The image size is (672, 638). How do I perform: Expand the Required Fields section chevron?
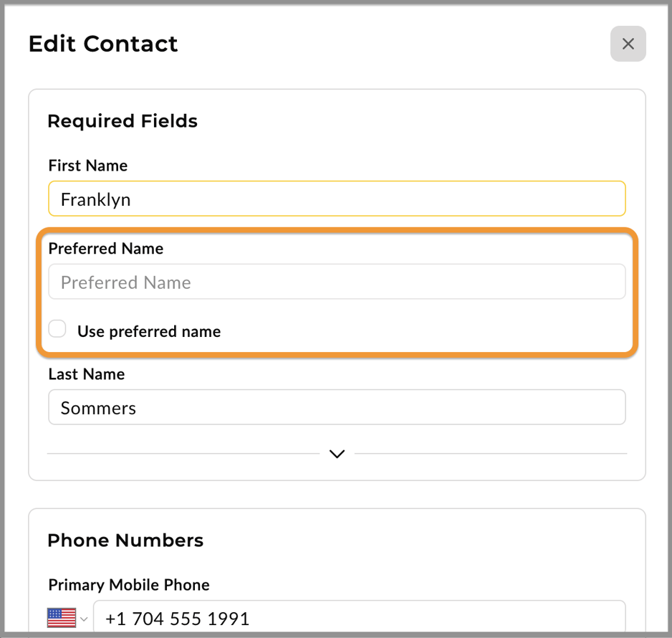tap(337, 454)
